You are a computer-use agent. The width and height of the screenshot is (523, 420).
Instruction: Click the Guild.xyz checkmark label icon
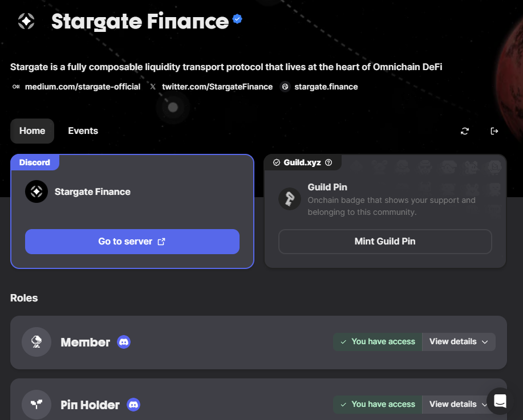point(277,162)
